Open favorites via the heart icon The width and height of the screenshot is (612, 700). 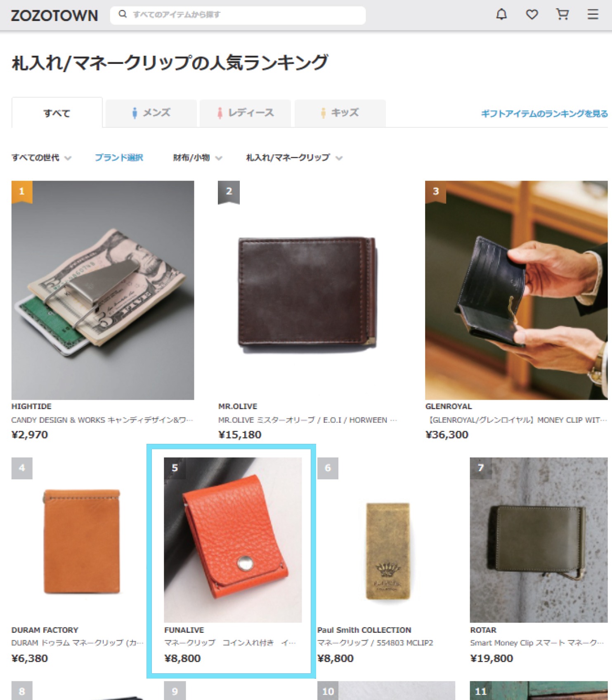(532, 15)
